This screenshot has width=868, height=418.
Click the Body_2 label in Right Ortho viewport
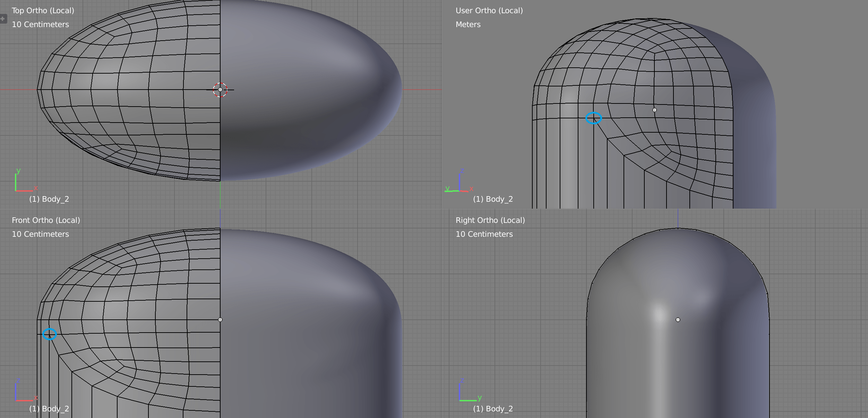point(493,408)
